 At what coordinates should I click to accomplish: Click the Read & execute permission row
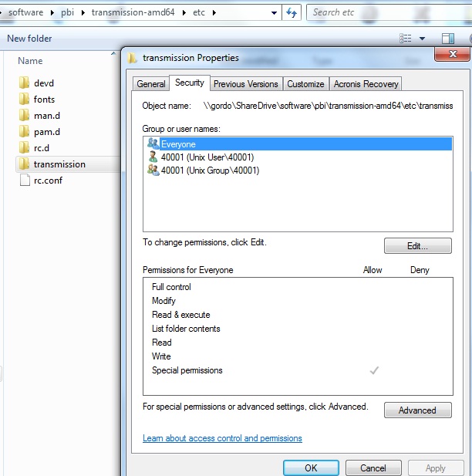tap(298, 315)
